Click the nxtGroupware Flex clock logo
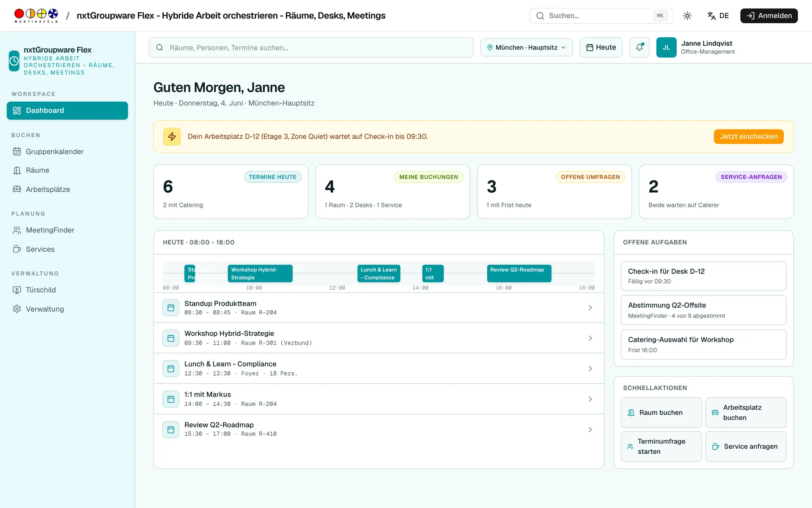This screenshot has width=812, height=508. point(14,61)
